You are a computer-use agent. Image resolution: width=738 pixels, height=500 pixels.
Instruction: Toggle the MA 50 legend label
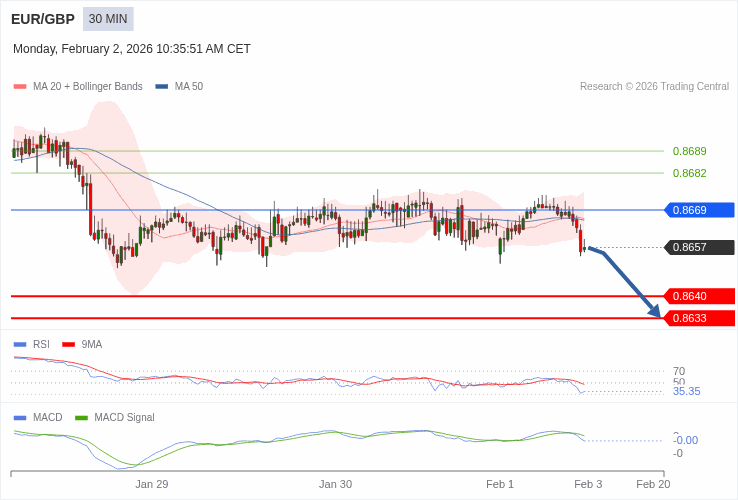tap(189, 87)
